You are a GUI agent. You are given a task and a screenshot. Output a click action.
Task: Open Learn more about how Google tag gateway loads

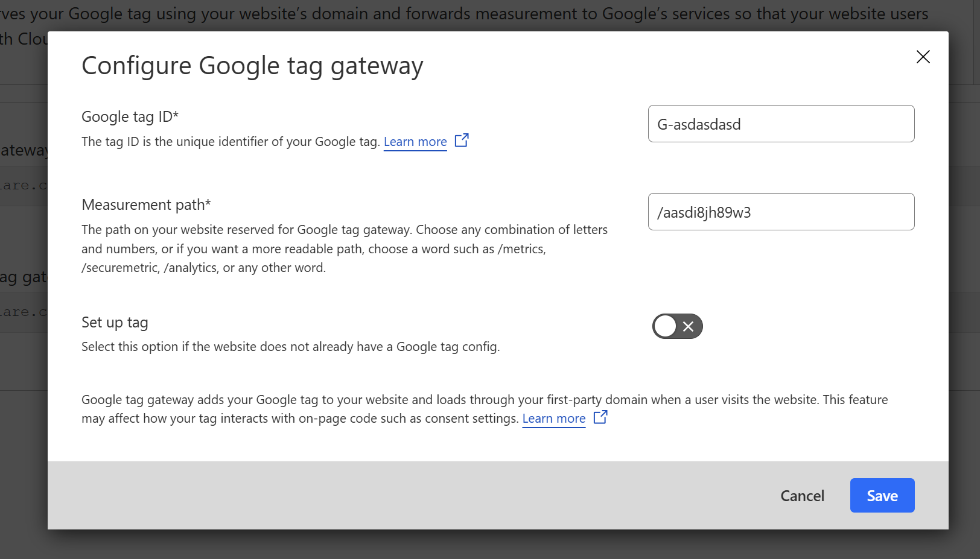553,418
